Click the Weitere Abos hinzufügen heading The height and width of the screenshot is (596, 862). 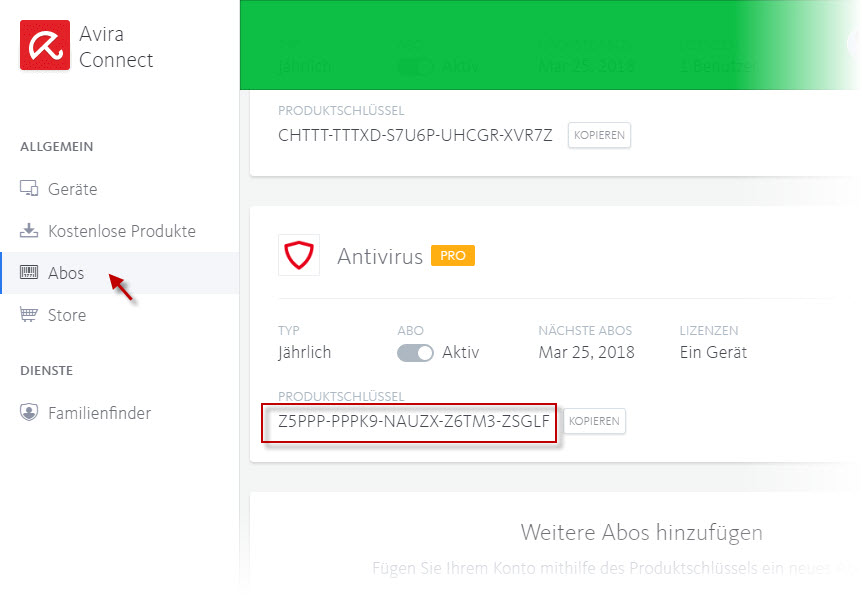pos(642,532)
